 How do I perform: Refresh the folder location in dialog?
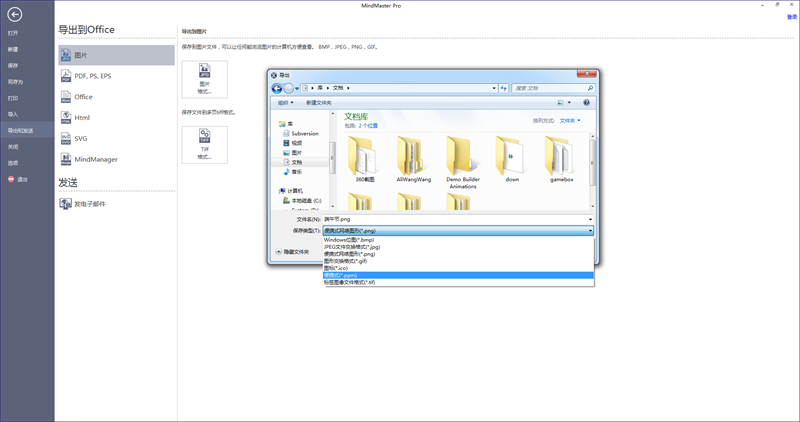coord(504,88)
